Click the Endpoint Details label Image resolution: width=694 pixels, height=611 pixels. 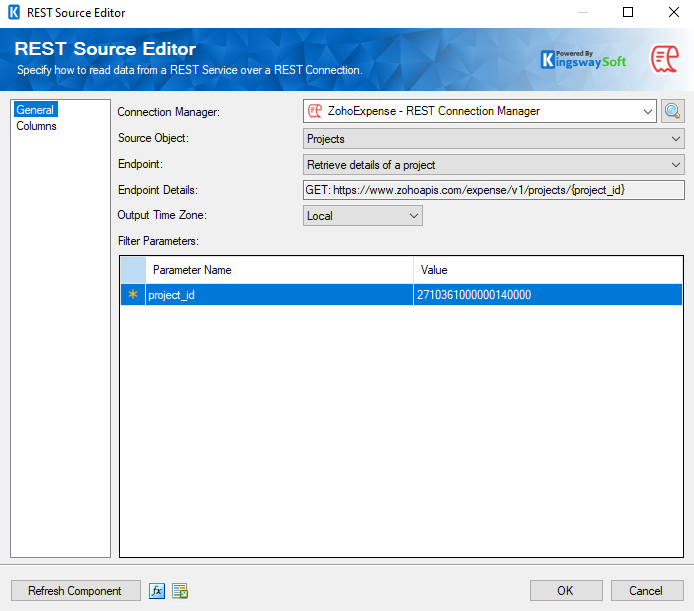(x=158, y=190)
